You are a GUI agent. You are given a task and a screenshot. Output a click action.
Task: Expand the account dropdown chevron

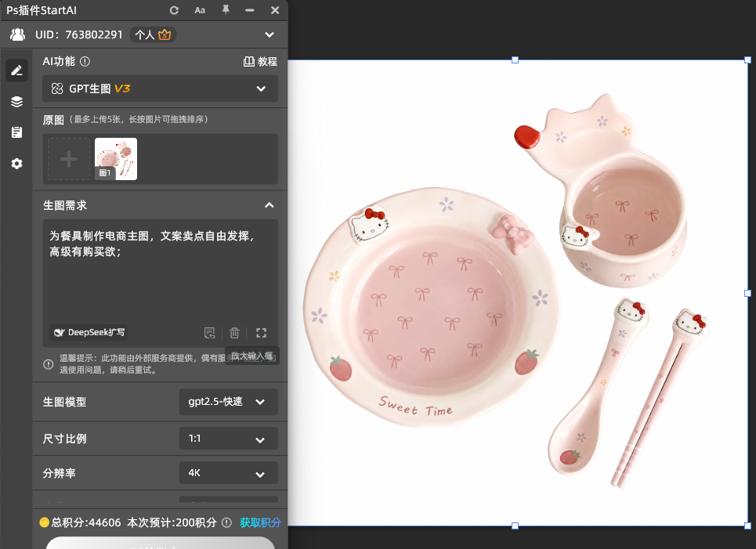click(x=269, y=34)
